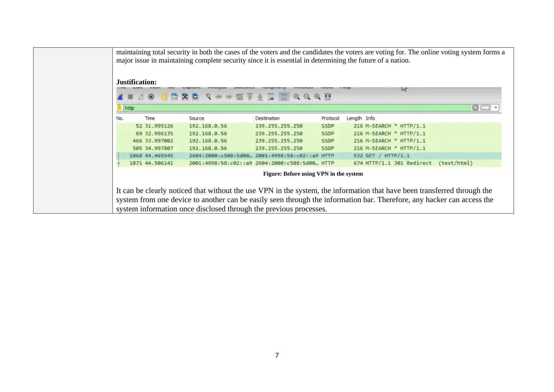Click the open capture file folder icon
554x392 pixels.
164,97
